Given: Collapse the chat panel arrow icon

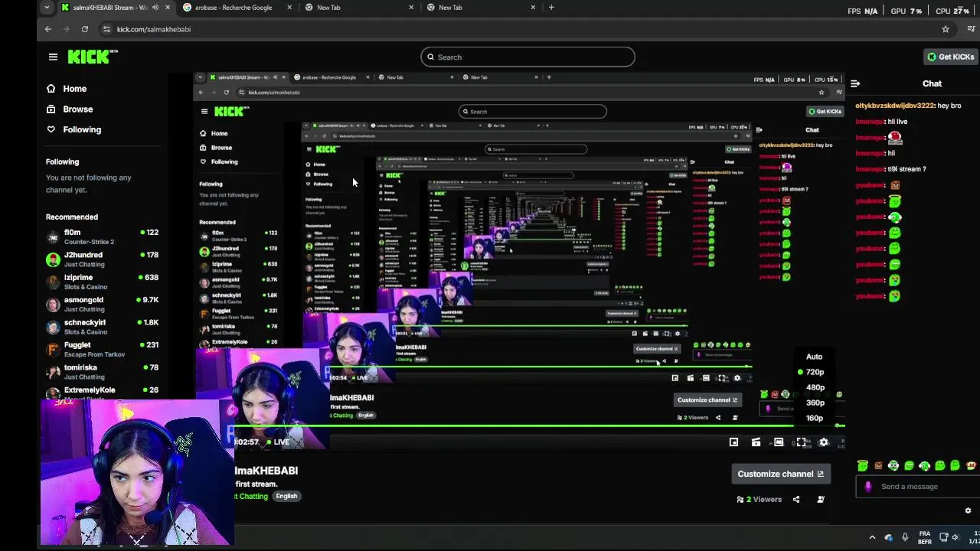Looking at the screenshot, I should [855, 84].
